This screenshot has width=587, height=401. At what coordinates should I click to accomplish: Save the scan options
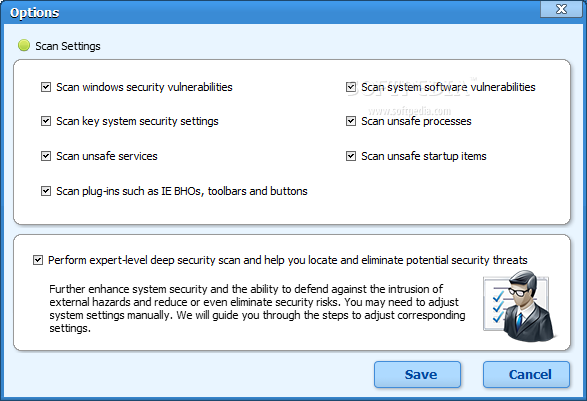(x=417, y=374)
